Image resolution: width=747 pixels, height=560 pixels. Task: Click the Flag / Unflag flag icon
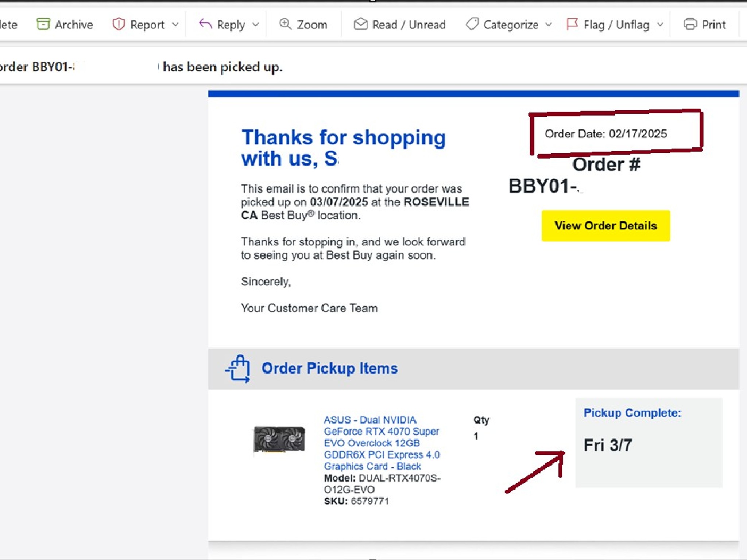572,24
